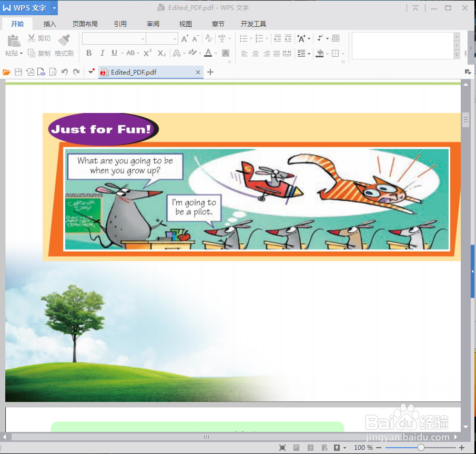Click the export to PDF icon
This screenshot has width=476, height=454.
(30, 72)
